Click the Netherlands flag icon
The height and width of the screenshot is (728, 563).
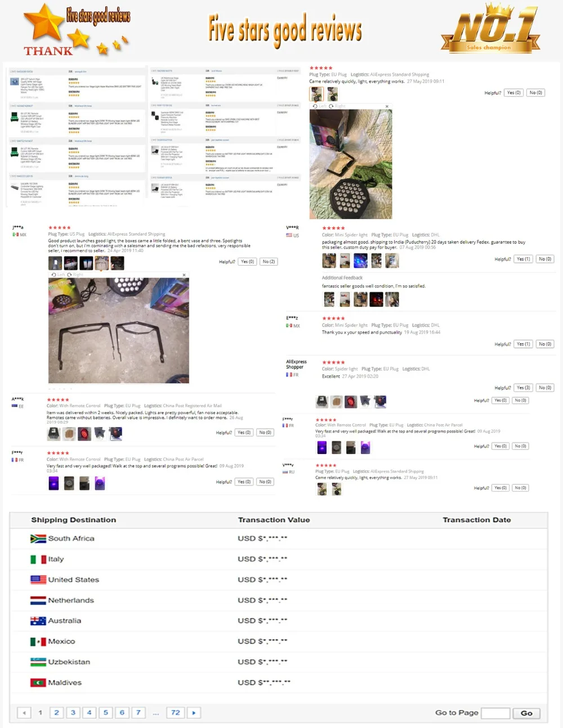tap(38, 601)
